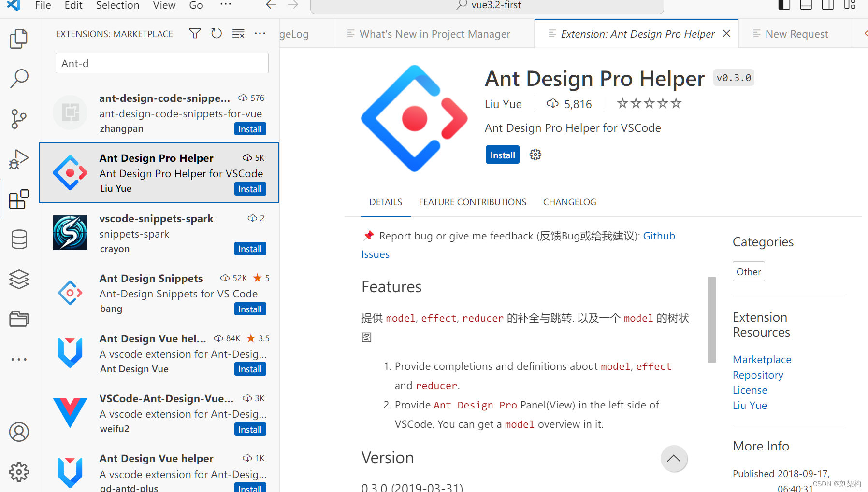Click the Ant Design Pro Helper logo
This screenshot has width=868, height=492.
414,118
